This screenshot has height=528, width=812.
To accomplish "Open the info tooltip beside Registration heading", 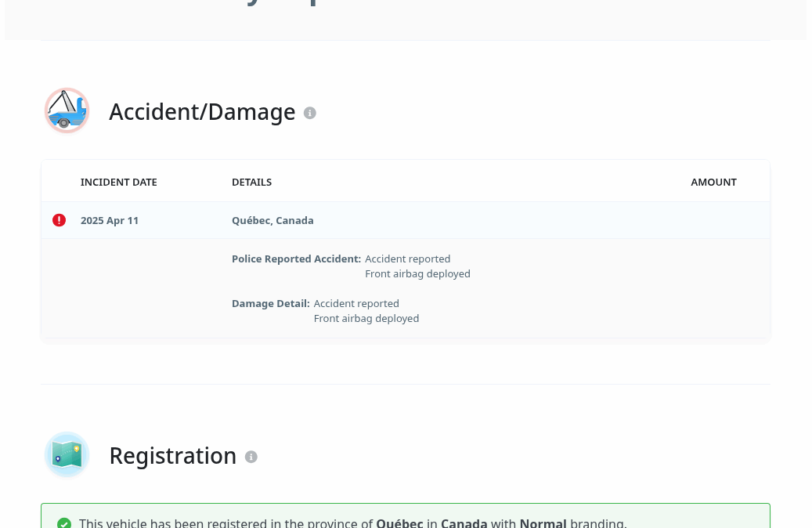I will point(251,457).
